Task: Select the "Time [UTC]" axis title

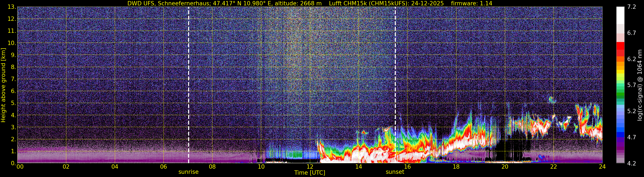Action: [x=310, y=173]
